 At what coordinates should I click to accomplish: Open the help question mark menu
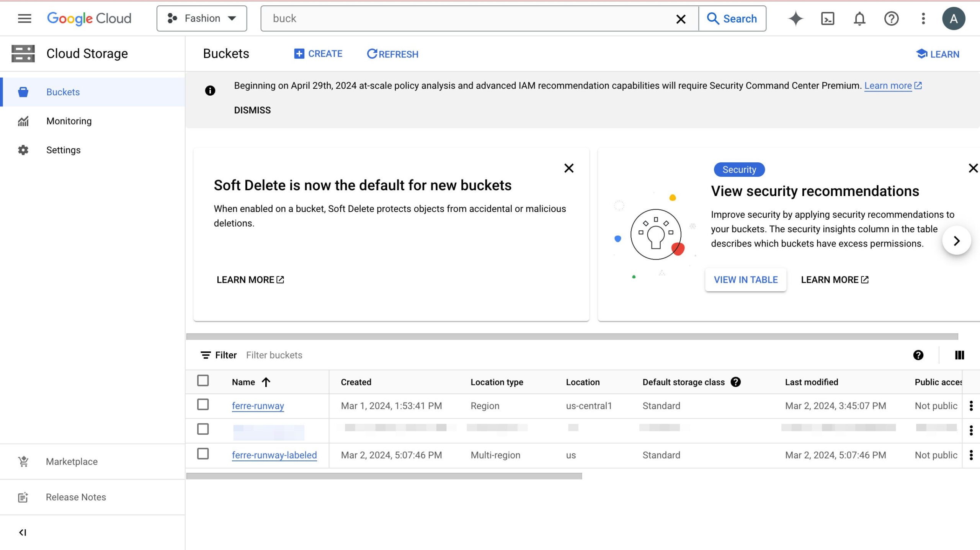[x=891, y=18]
